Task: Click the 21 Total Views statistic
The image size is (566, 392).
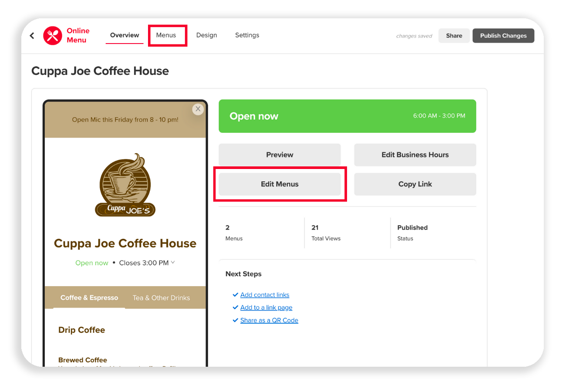Action: 326,233
